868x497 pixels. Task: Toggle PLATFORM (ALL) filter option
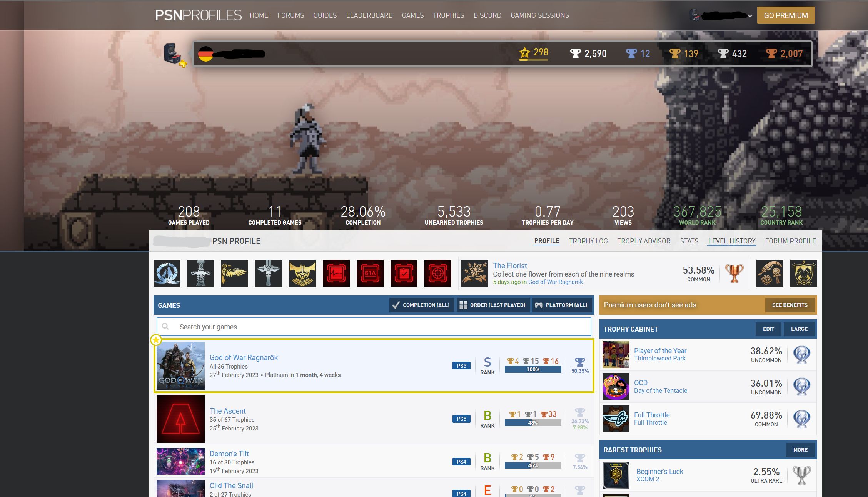coord(562,305)
